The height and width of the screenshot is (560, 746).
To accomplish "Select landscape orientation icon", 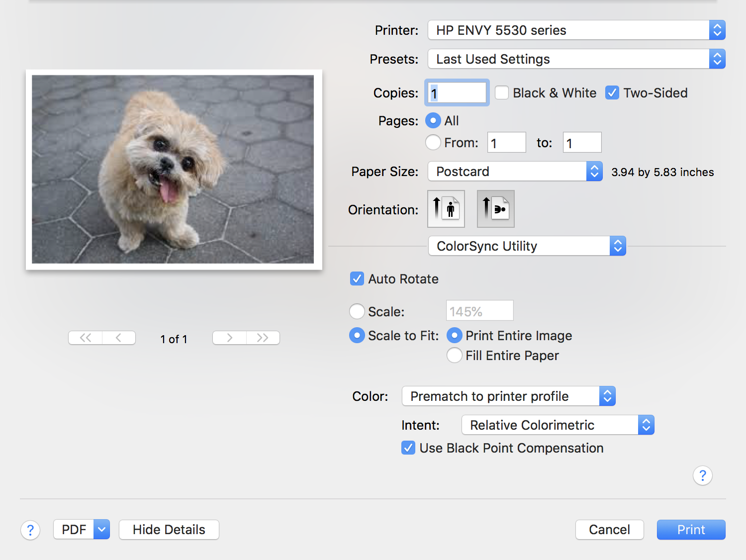I will pos(495,209).
